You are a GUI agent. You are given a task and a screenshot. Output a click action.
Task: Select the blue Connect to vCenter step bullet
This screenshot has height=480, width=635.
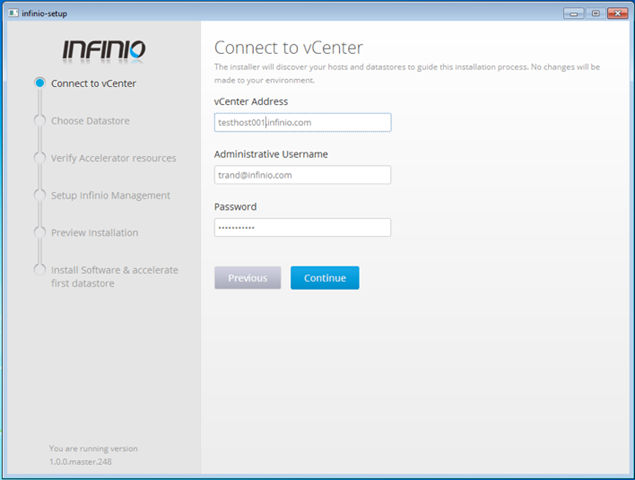40,83
